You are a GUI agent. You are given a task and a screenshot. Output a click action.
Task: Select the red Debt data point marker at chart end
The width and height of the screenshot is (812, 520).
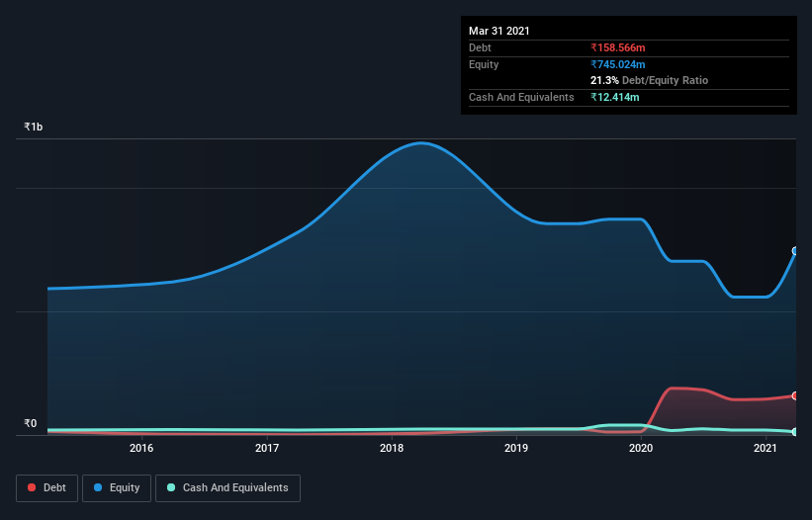(x=795, y=395)
